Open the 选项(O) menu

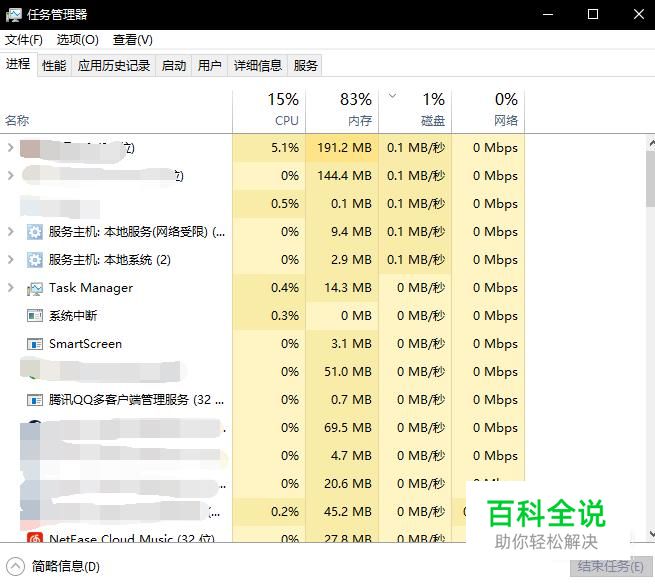78,40
